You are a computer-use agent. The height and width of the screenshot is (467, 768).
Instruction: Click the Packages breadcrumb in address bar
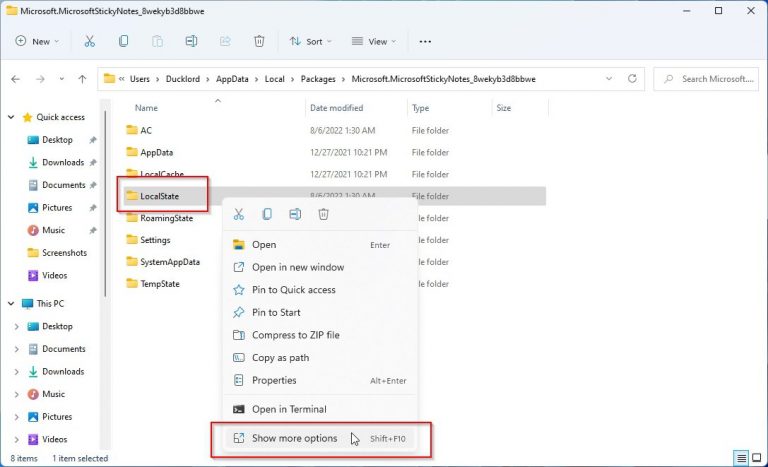[318, 79]
